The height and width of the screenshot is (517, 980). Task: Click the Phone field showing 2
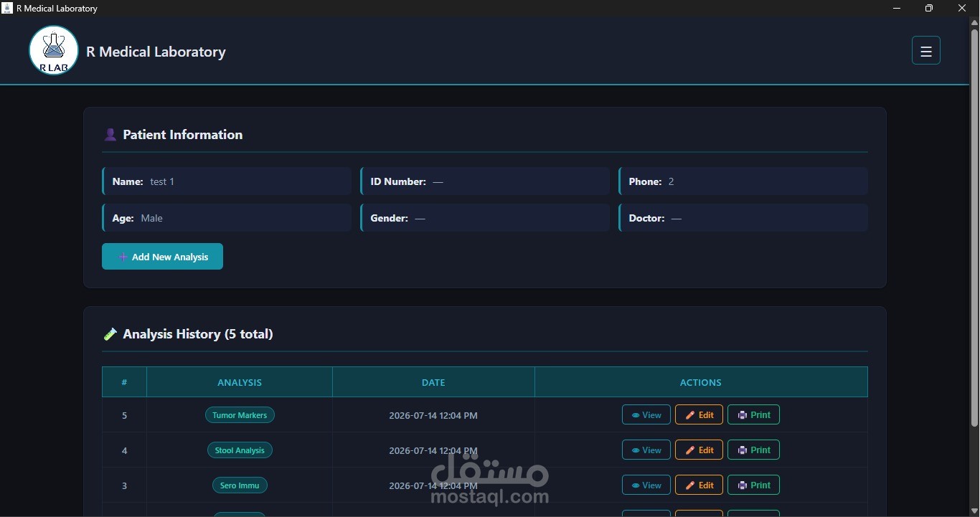click(x=743, y=181)
